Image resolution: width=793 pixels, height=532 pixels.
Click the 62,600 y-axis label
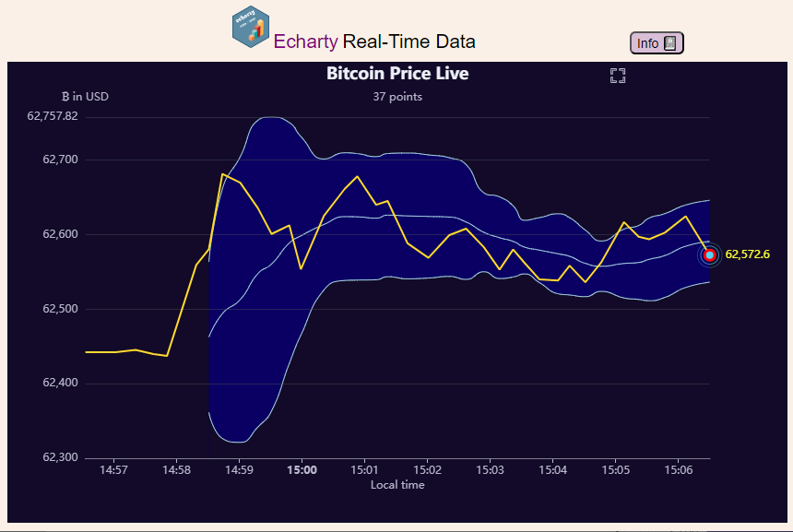pos(60,234)
